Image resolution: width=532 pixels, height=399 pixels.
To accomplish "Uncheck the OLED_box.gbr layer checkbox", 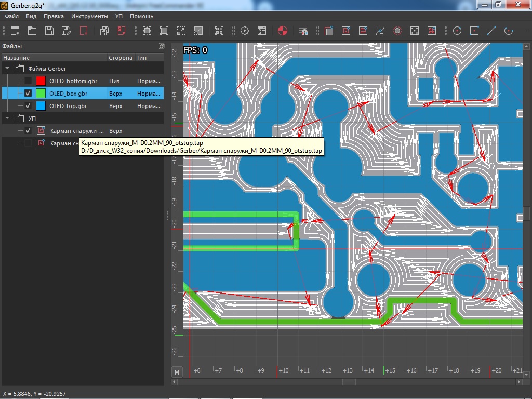I will click(x=28, y=94).
